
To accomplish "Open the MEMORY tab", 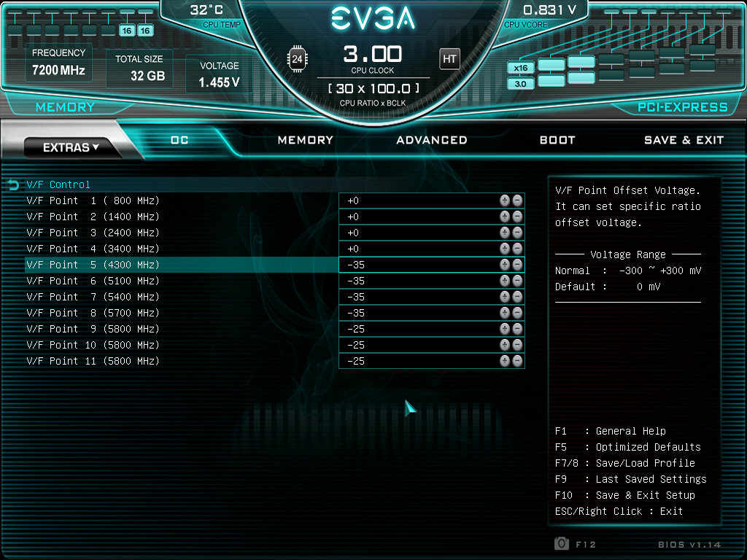I will click(306, 140).
